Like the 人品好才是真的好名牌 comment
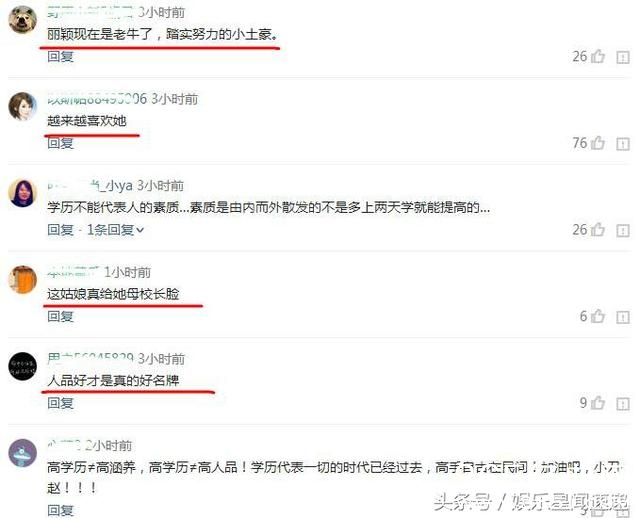 click(598, 403)
